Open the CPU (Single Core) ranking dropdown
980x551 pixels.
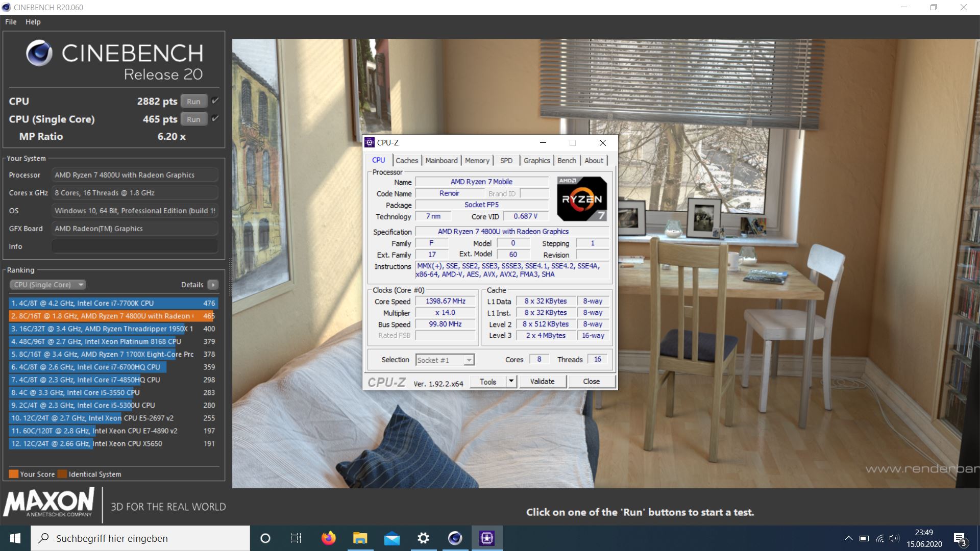[48, 285]
